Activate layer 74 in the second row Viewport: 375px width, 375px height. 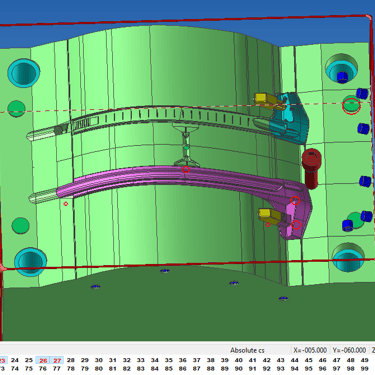pos(15,369)
